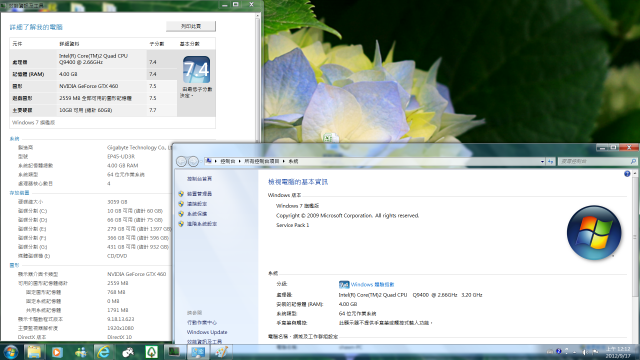Click the Copyright 2009 Microsoft Corporation text
Screen dimensions: 640x360
pyautogui.click(x=347, y=216)
